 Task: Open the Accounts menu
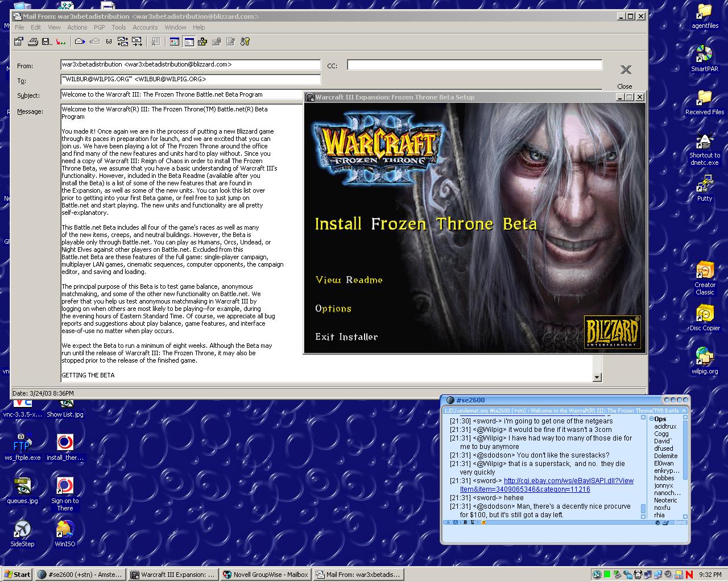145,27
